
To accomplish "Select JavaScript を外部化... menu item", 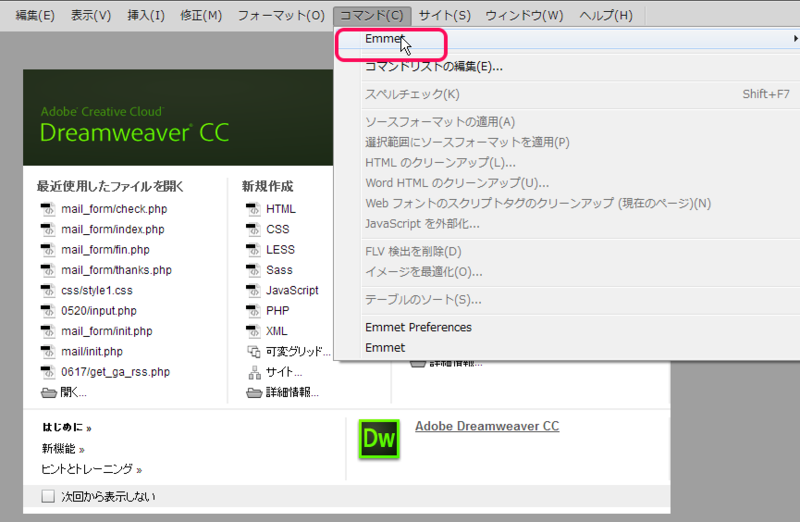I will point(567,224).
